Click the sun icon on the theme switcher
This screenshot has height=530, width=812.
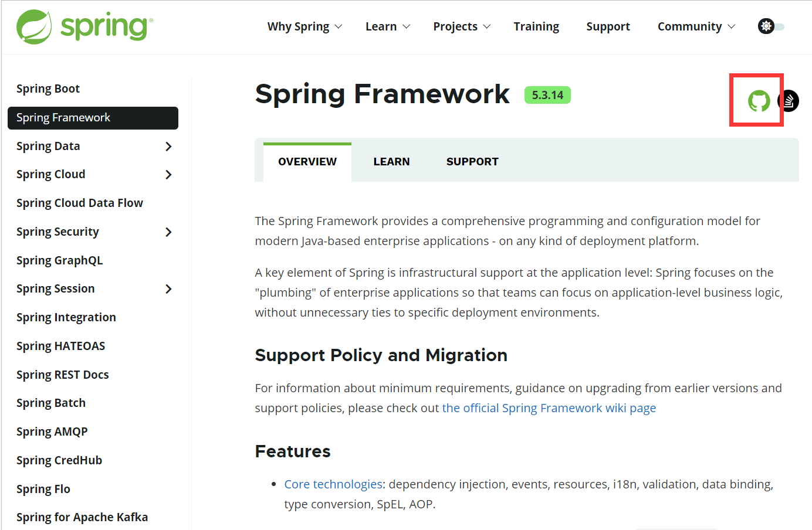[x=766, y=26]
